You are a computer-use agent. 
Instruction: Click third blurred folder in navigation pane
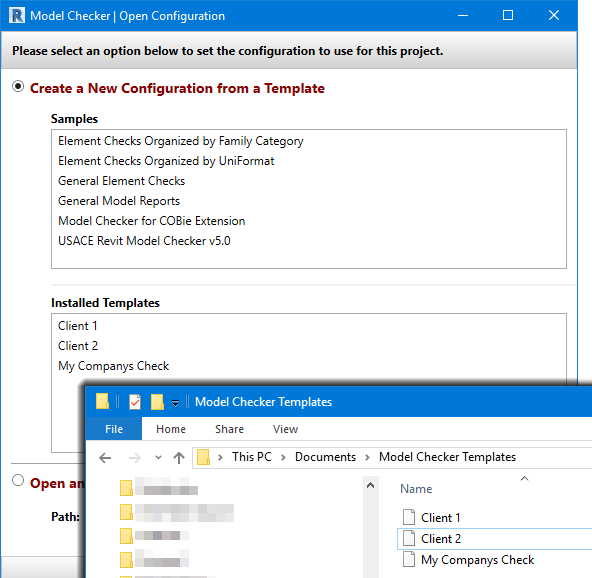pos(154,535)
